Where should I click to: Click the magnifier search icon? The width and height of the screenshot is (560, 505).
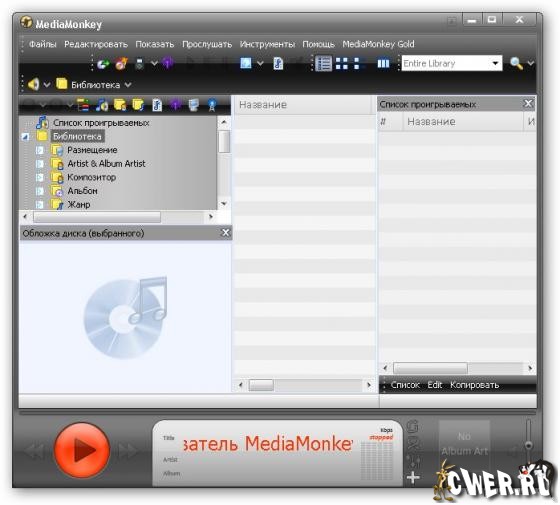click(x=516, y=64)
